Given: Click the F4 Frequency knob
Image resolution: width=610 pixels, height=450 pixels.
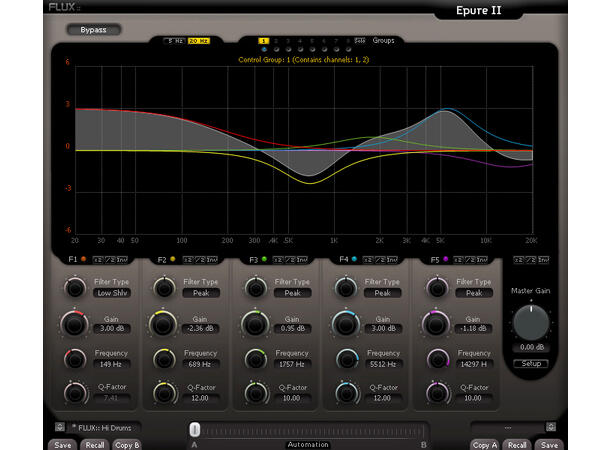Looking at the screenshot, I should point(346,359).
